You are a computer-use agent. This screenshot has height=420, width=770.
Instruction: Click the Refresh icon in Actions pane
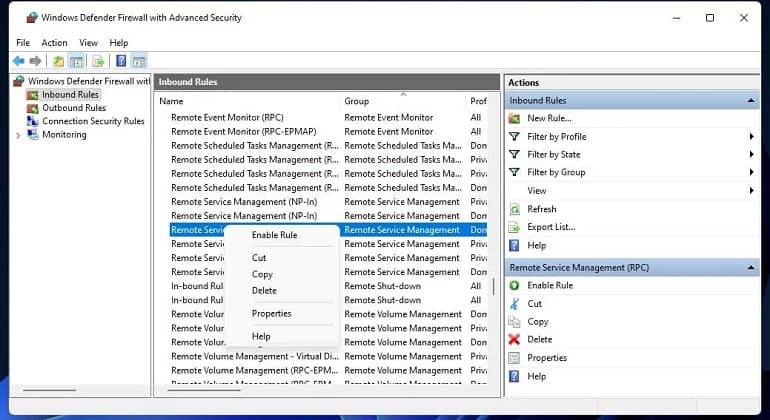(514, 209)
